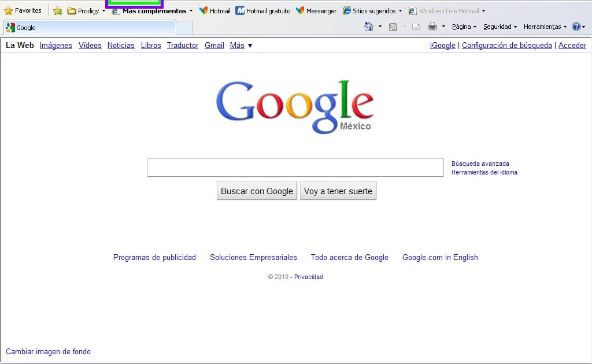
Task: Expand the Home button dropdown arrow
Action: coord(380,27)
